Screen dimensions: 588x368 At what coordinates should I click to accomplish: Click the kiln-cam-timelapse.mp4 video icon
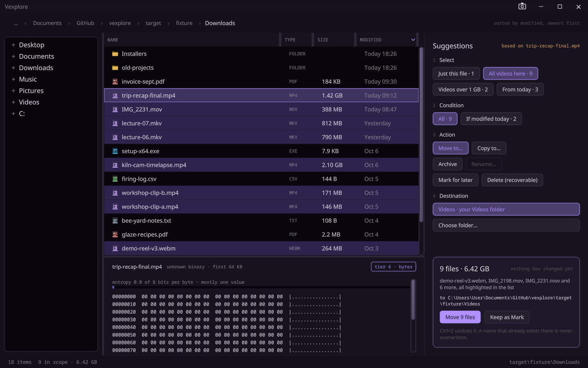[x=115, y=165]
